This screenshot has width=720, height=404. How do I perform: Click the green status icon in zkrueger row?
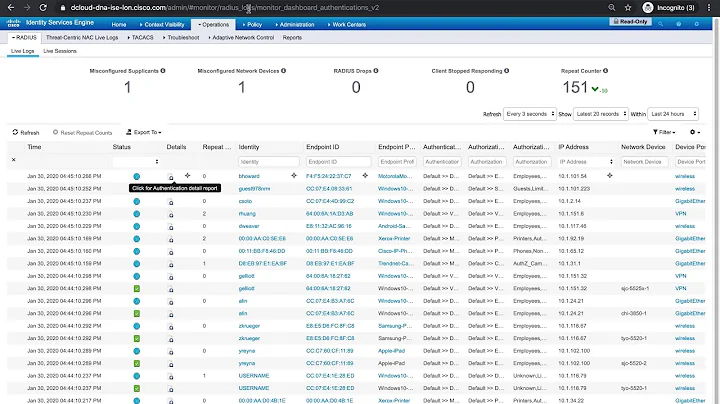point(136,338)
